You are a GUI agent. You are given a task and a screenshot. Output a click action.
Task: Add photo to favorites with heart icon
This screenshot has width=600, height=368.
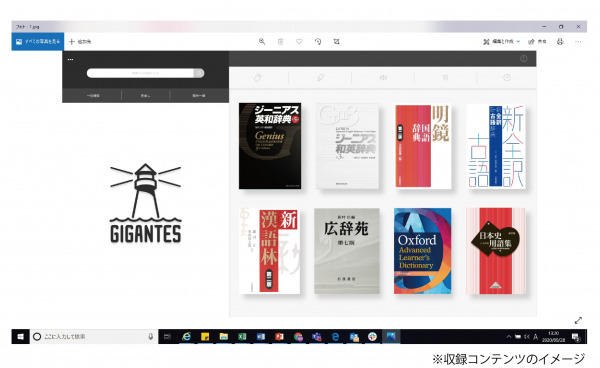(x=299, y=41)
